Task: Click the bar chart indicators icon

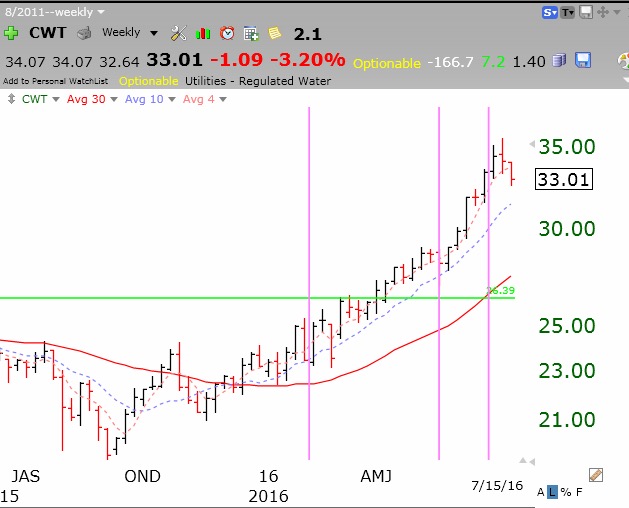Action: pyautogui.click(x=205, y=33)
